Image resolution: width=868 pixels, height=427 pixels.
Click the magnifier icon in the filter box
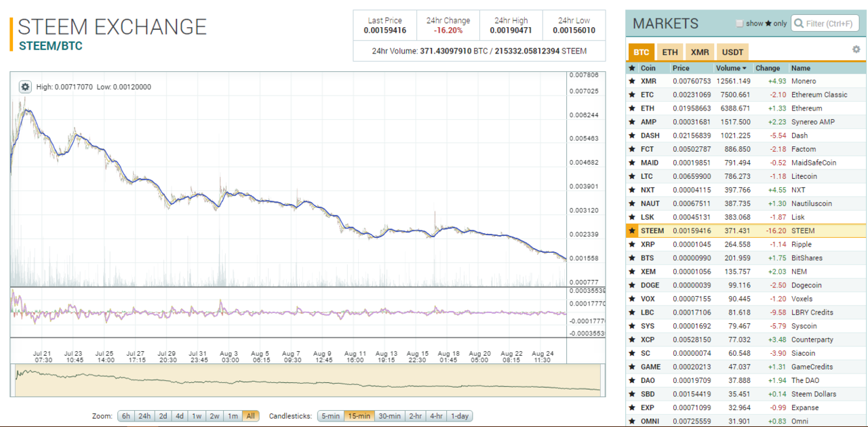coord(799,24)
